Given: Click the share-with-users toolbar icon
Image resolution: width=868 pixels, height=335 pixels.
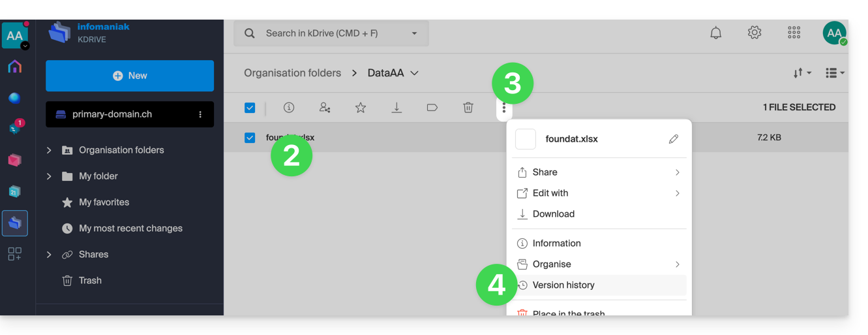Looking at the screenshot, I should tap(325, 108).
